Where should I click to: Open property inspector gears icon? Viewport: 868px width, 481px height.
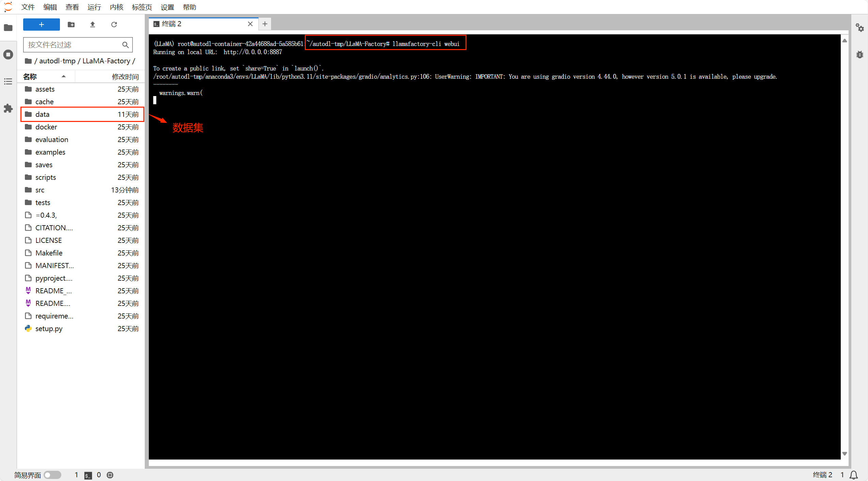tap(859, 28)
